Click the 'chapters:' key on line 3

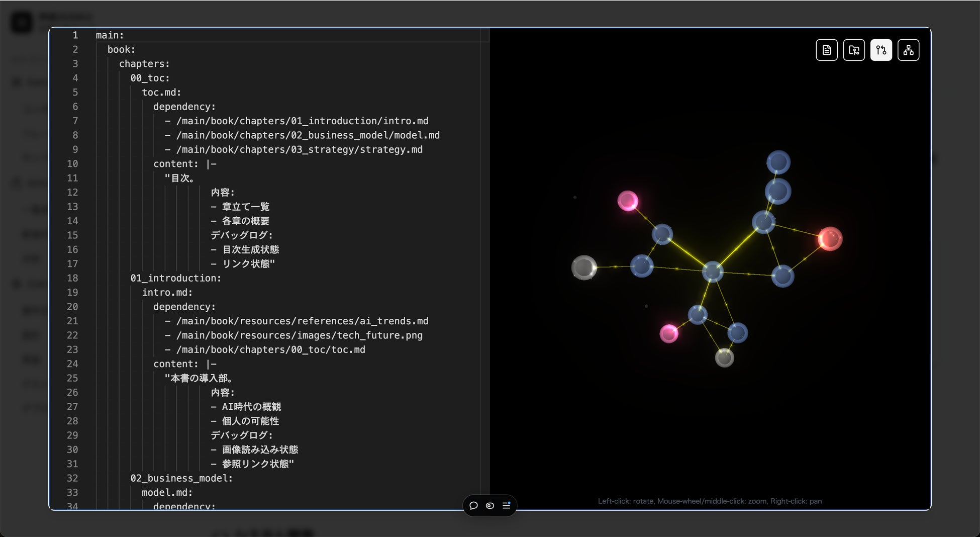pyautogui.click(x=144, y=64)
